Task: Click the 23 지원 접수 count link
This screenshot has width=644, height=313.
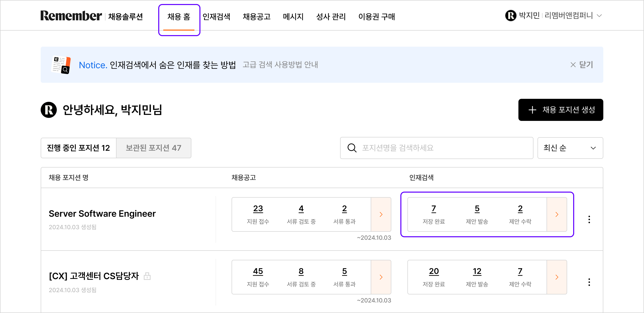Action: [258, 209]
